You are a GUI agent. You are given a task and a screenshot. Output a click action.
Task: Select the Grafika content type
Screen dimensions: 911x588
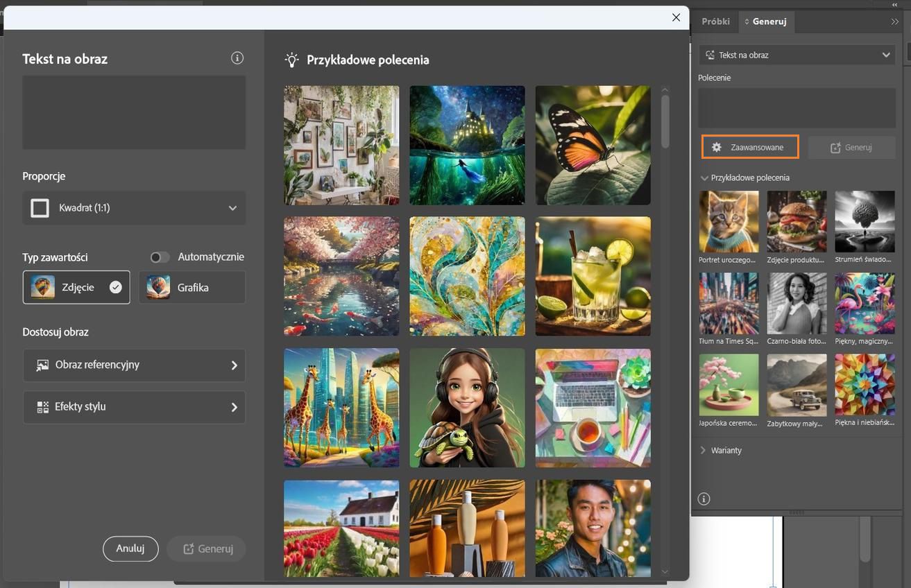point(192,287)
